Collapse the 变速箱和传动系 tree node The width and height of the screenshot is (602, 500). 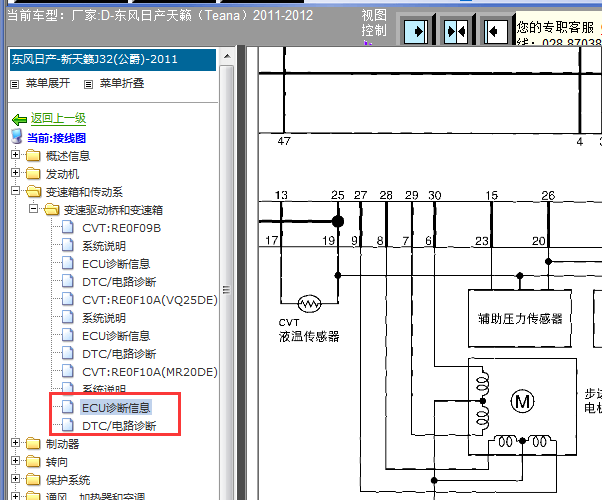(x=15, y=192)
